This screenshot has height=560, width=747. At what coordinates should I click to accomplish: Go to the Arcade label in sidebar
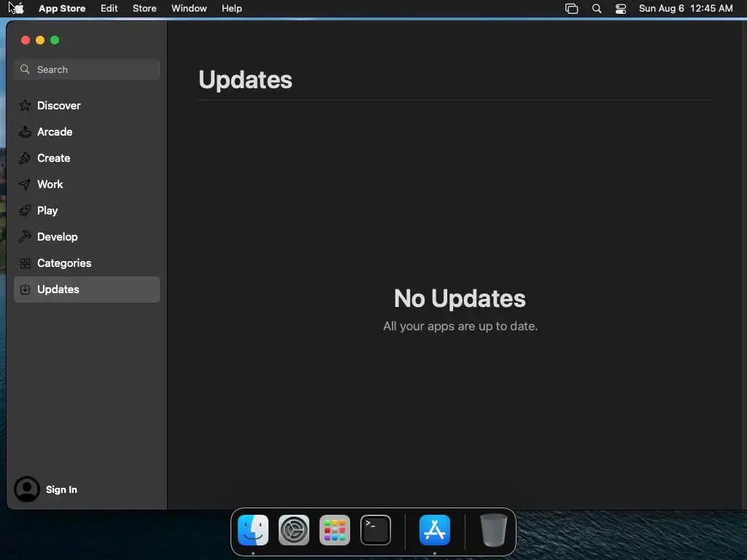coord(55,132)
